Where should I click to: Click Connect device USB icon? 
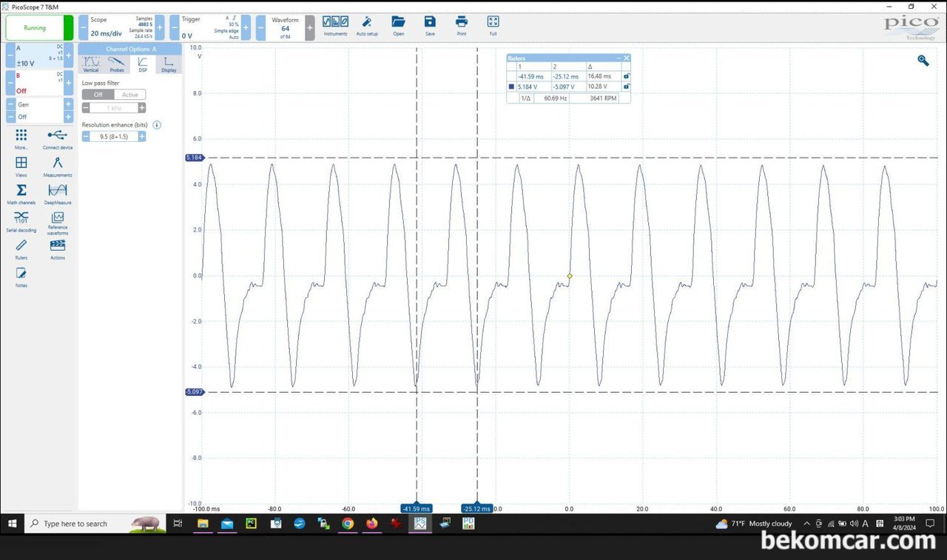[x=58, y=138]
